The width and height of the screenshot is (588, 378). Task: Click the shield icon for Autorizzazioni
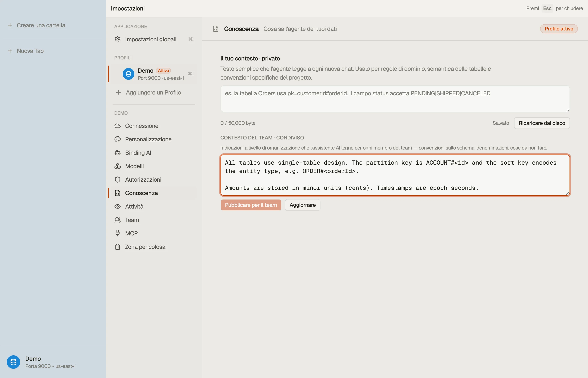click(x=118, y=180)
